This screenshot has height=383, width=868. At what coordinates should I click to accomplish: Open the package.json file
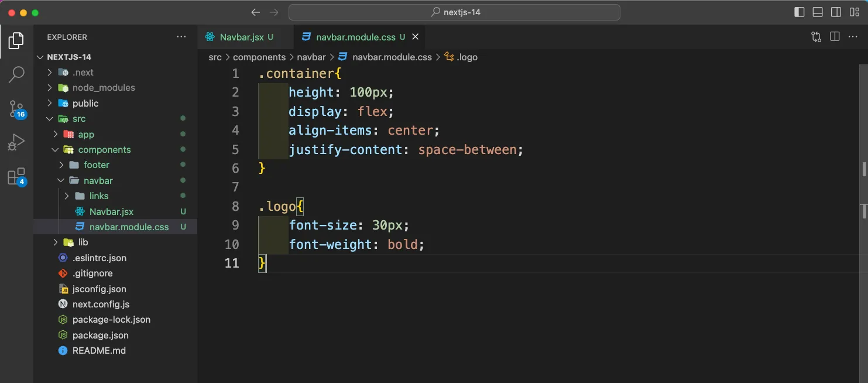pyautogui.click(x=115, y=335)
